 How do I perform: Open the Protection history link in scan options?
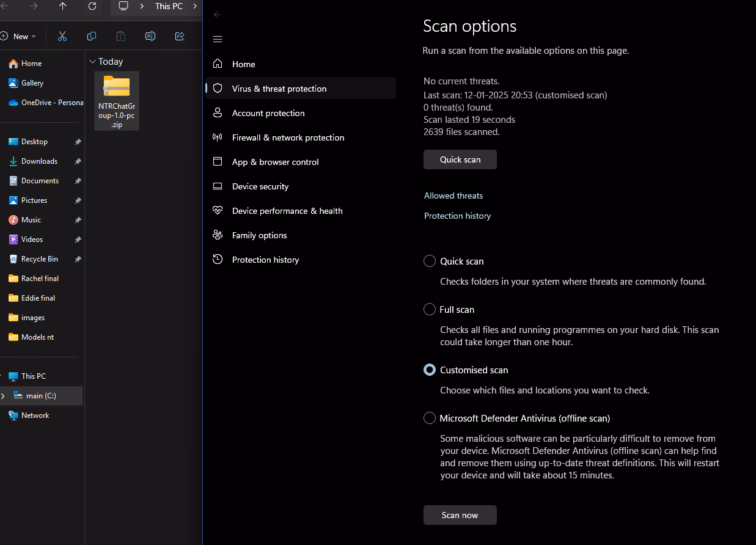click(x=458, y=216)
